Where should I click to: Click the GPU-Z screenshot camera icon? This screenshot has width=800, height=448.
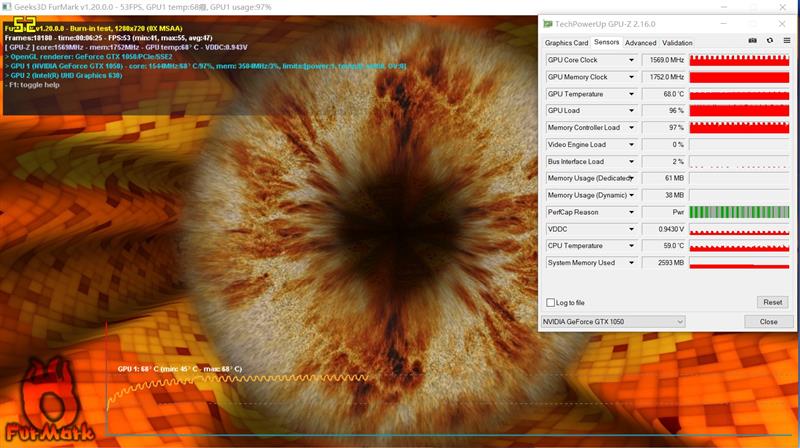pos(753,41)
